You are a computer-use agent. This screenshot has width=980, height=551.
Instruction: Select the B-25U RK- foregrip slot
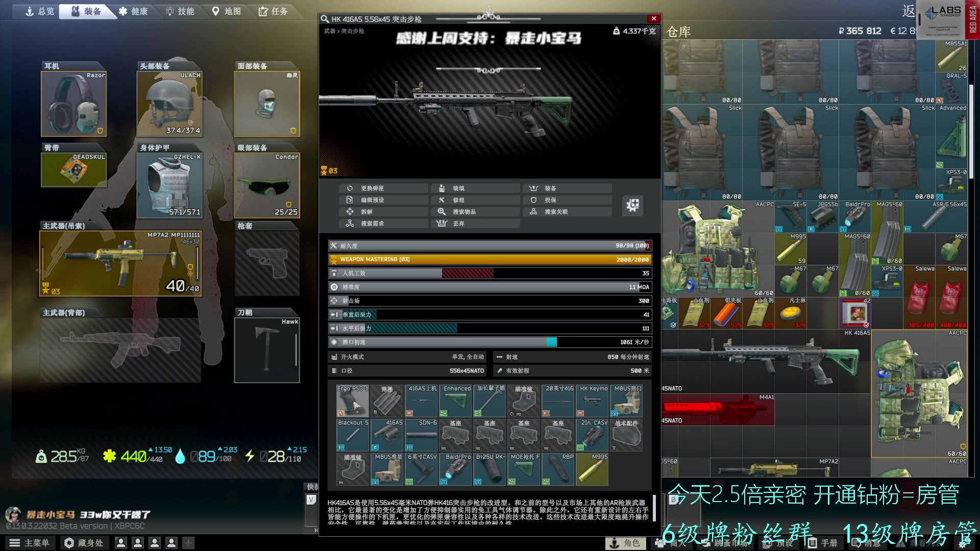[489, 469]
